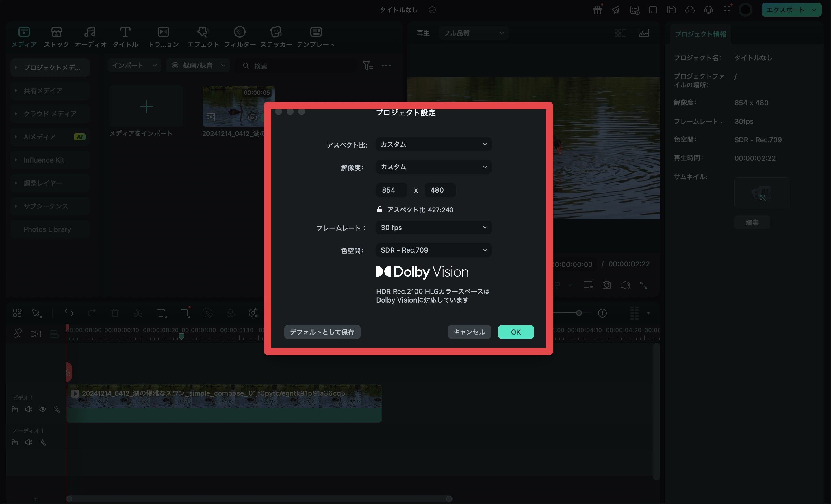Image resolution: width=831 pixels, height=504 pixels.
Task: Click the zoom-in plus icon on timeline
Action: (x=602, y=313)
